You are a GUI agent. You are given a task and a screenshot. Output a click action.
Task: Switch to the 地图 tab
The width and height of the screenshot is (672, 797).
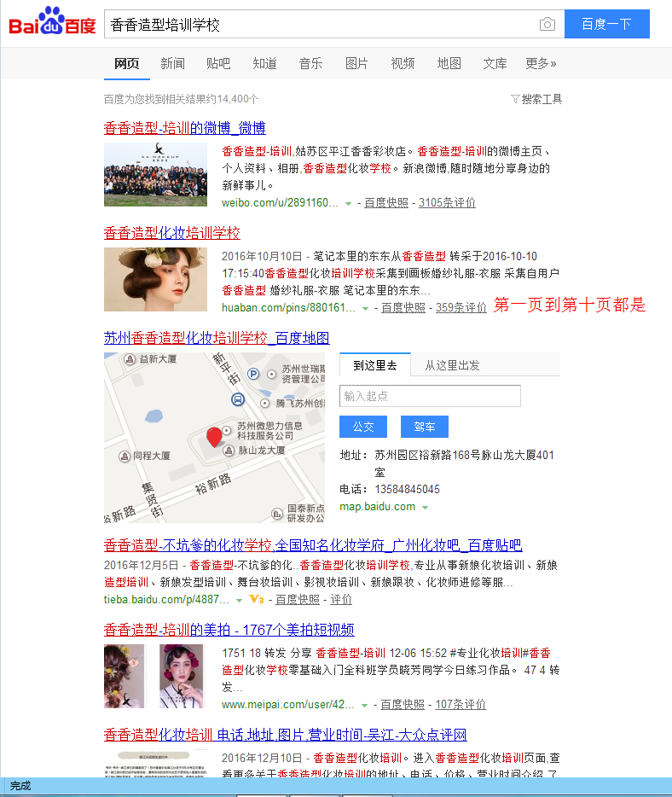[449, 63]
